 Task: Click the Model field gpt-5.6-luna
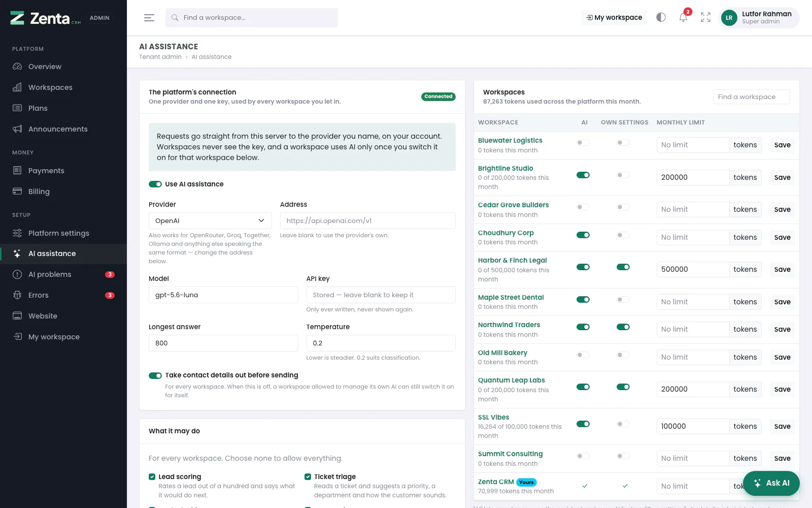[x=223, y=295]
